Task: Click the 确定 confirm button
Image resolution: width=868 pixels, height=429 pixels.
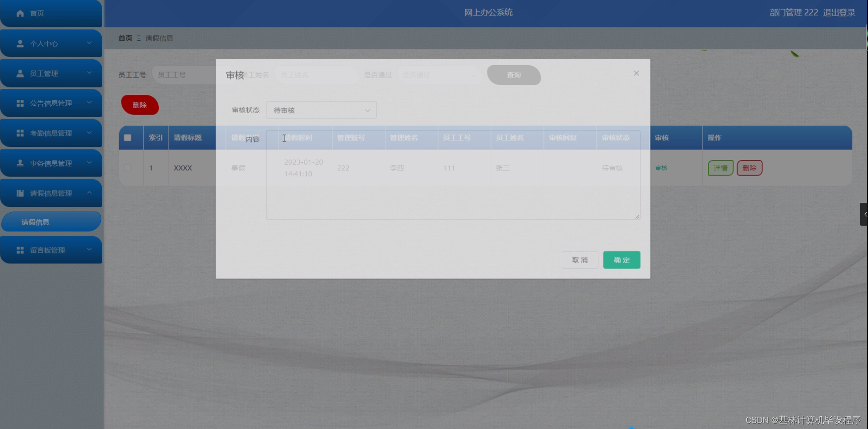Action: point(621,260)
